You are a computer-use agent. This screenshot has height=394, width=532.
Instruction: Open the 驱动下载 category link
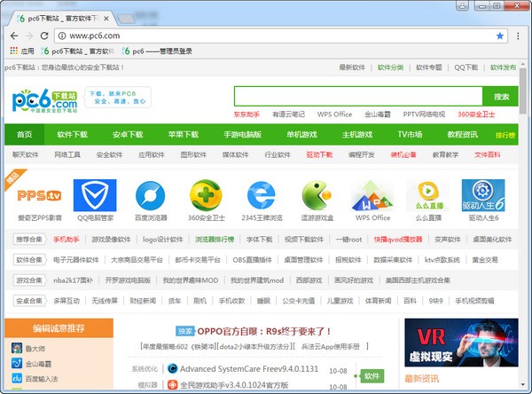click(319, 155)
